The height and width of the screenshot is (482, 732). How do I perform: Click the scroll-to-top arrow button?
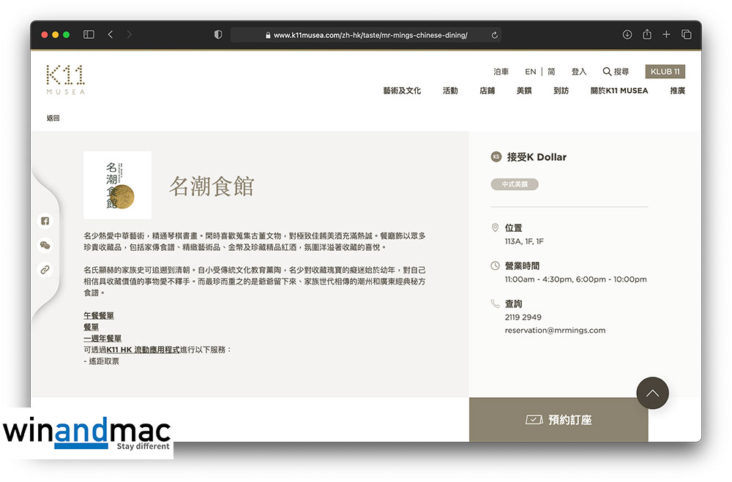(652, 393)
